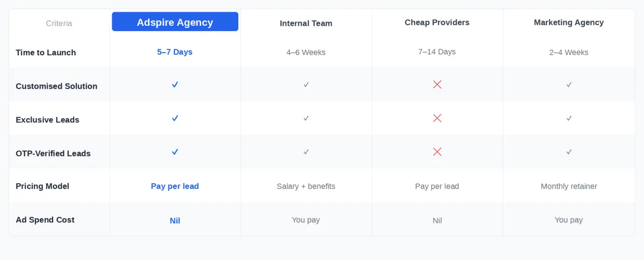Click Adspire Agency checkmark for Customised Solution
This screenshot has width=644, height=260.
click(x=175, y=85)
